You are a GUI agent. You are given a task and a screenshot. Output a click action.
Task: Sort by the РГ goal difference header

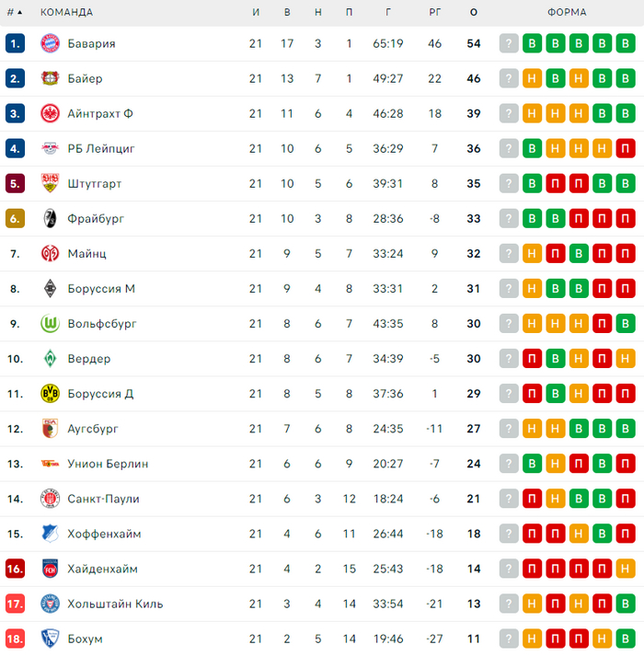pos(435,13)
